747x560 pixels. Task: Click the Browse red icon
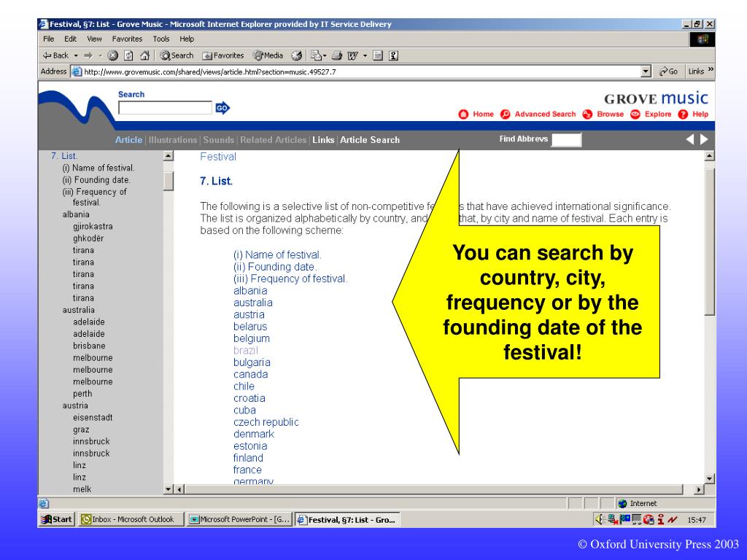pyautogui.click(x=587, y=114)
